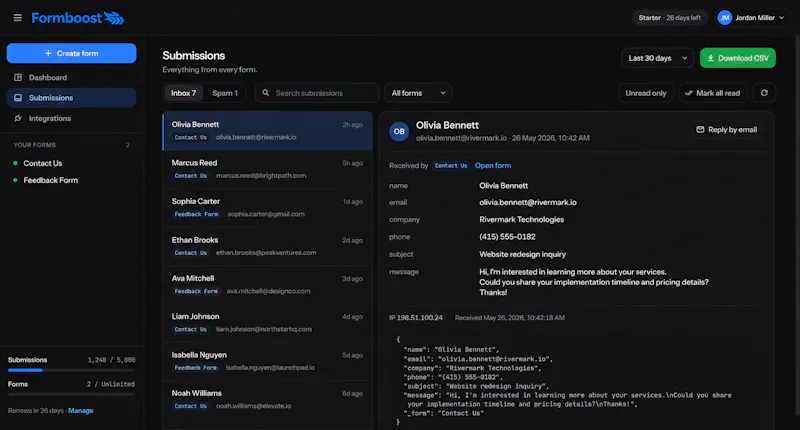Click the Reply by email button
Image resolution: width=800 pixels, height=430 pixels.
click(x=727, y=130)
